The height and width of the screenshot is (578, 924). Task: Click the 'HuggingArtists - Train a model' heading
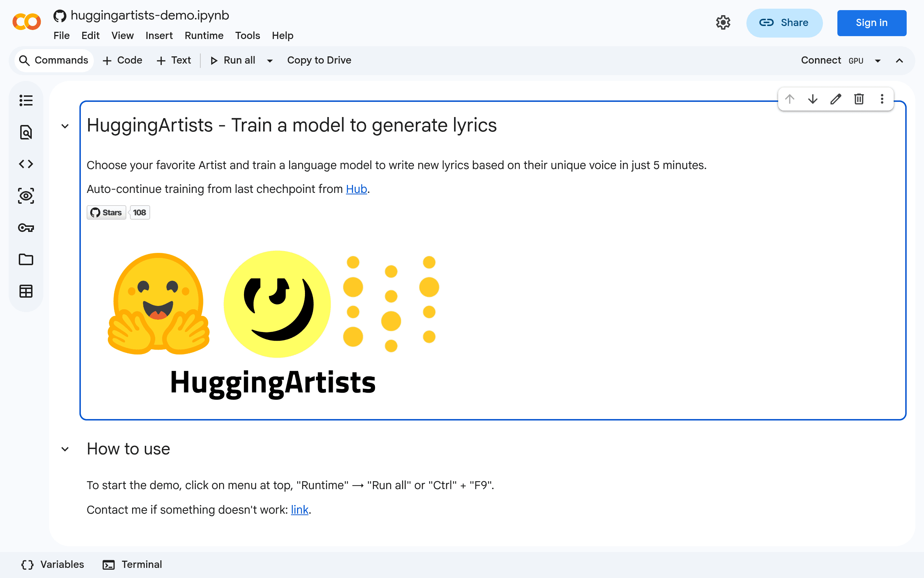292,125
